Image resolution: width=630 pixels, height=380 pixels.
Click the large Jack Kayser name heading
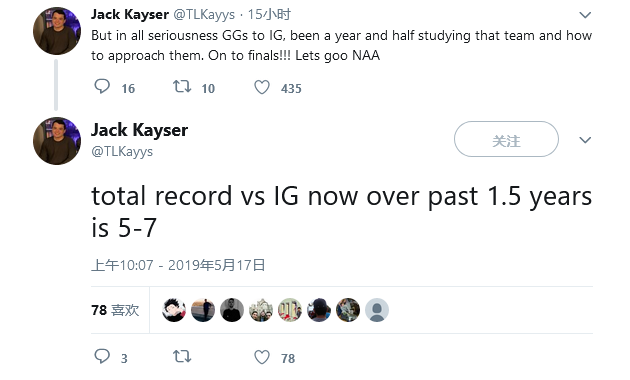[x=139, y=130]
